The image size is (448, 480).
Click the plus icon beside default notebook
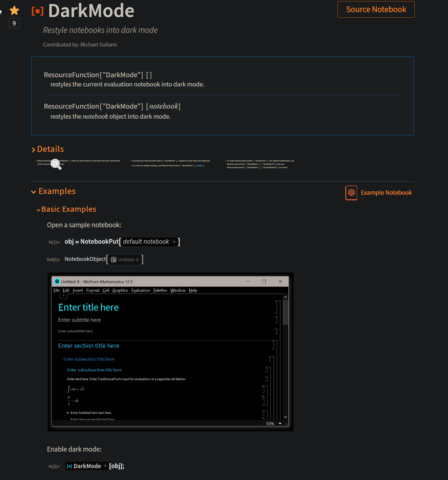pos(174,242)
